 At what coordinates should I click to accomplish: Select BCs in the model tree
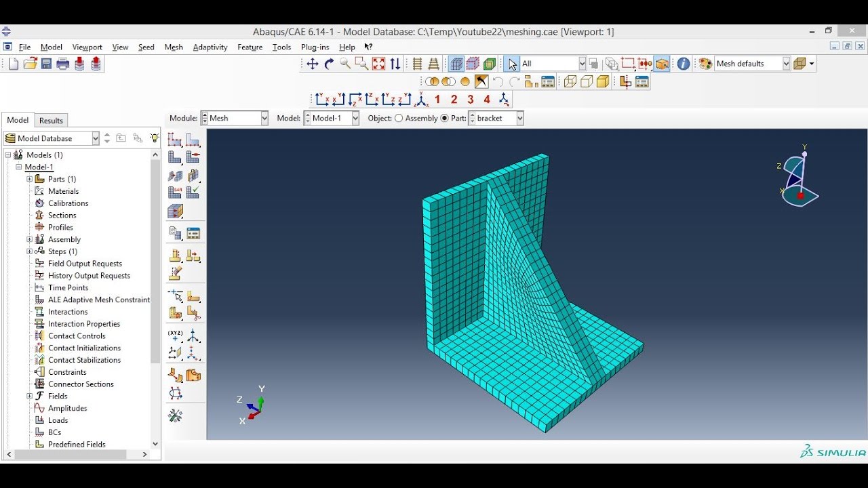pos(54,432)
